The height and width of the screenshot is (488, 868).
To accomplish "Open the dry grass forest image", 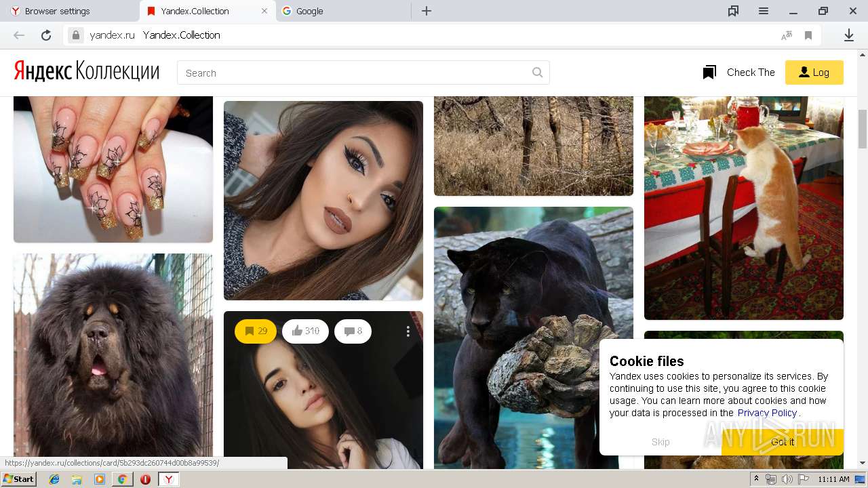I will 534,146.
